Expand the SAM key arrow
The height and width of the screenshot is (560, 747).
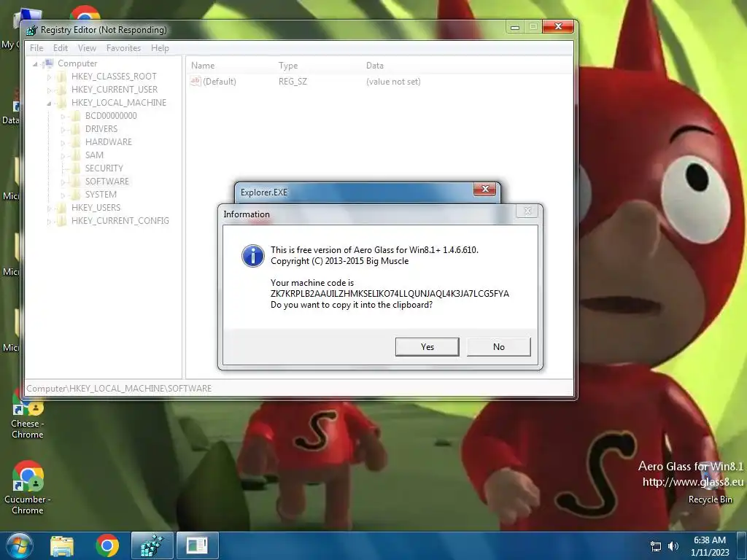click(63, 155)
